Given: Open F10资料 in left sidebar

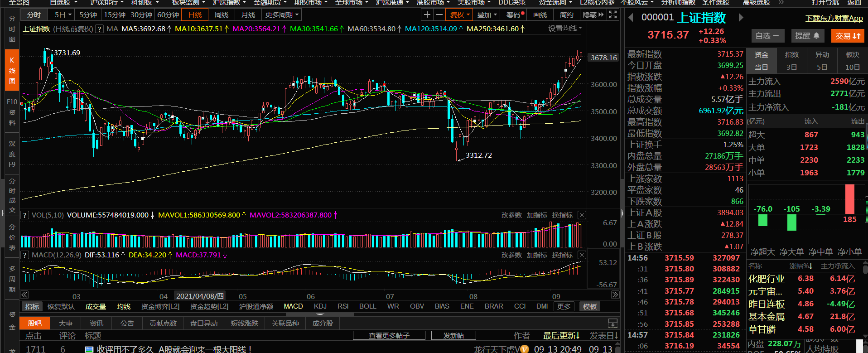Looking at the screenshot, I should click(x=12, y=112).
